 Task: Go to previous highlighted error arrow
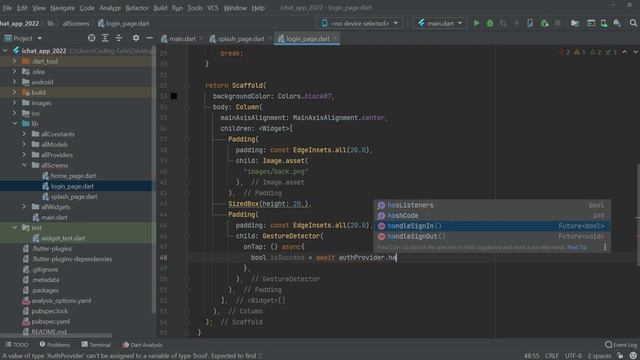click(x=624, y=52)
